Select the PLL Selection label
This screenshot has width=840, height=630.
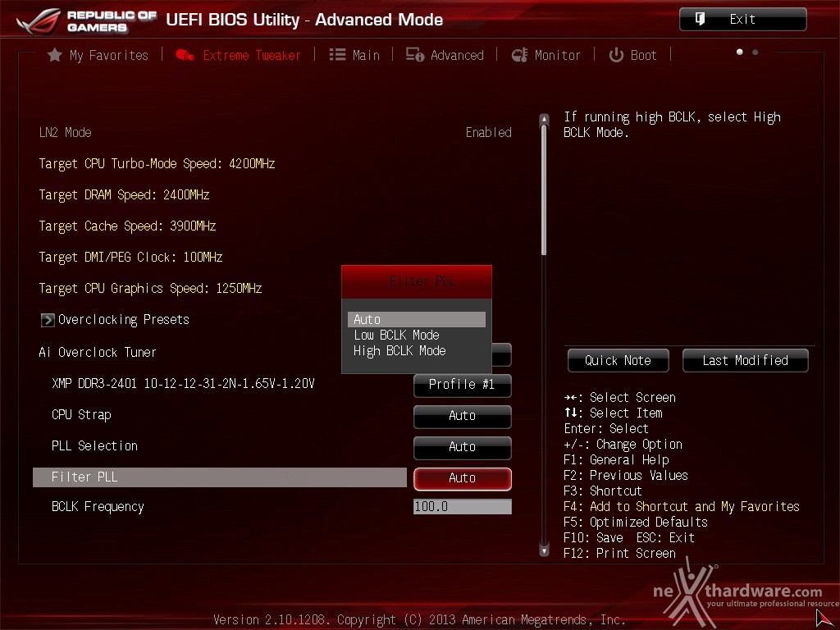(x=95, y=446)
